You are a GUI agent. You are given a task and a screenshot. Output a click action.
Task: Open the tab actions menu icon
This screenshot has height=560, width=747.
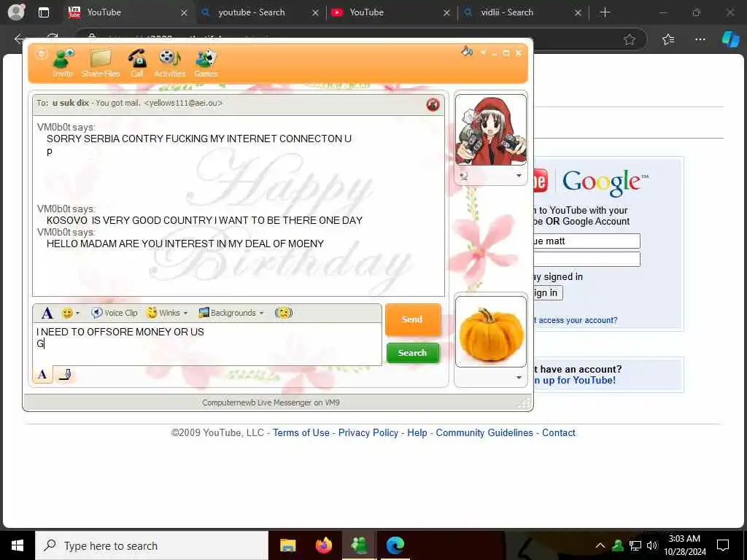(43, 13)
